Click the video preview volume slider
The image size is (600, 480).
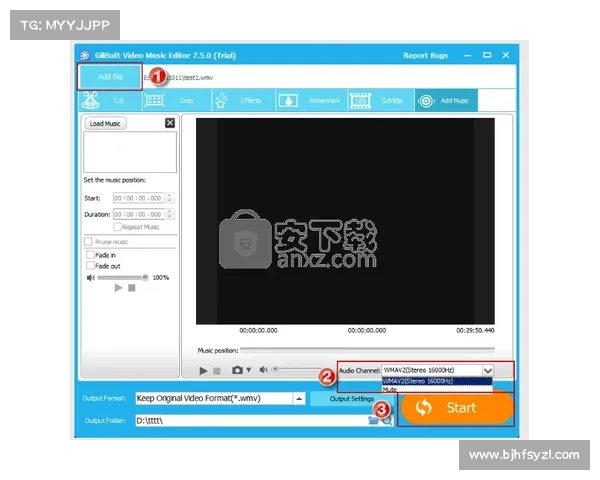click(297, 369)
